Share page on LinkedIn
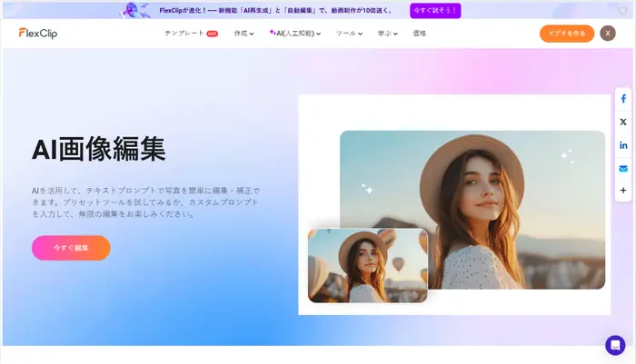The height and width of the screenshot is (364, 636). pos(623,145)
